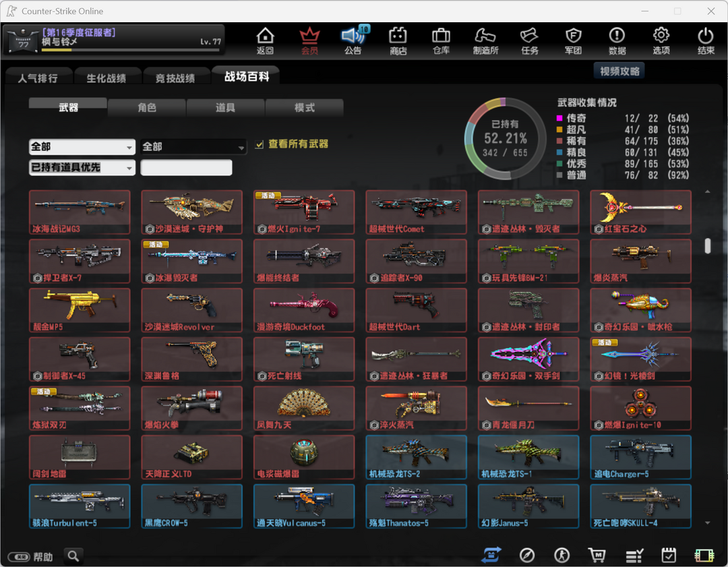This screenshot has height=567, width=728.
Task: Click the scroll up arrow of weapon list
Action: tap(707, 191)
